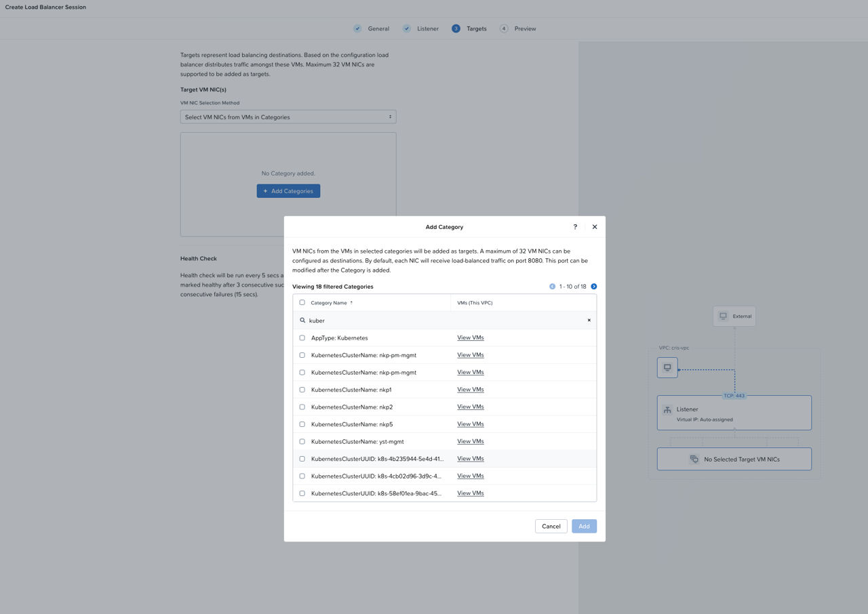The height and width of the screenshot is (614, 868).
Task: Click the target VM NICs icon
Action: point(694,459)
